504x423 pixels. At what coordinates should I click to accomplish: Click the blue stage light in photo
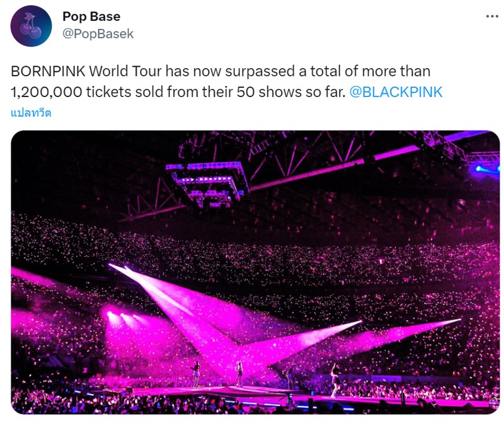pyautogui.click(x=486, y=170)
